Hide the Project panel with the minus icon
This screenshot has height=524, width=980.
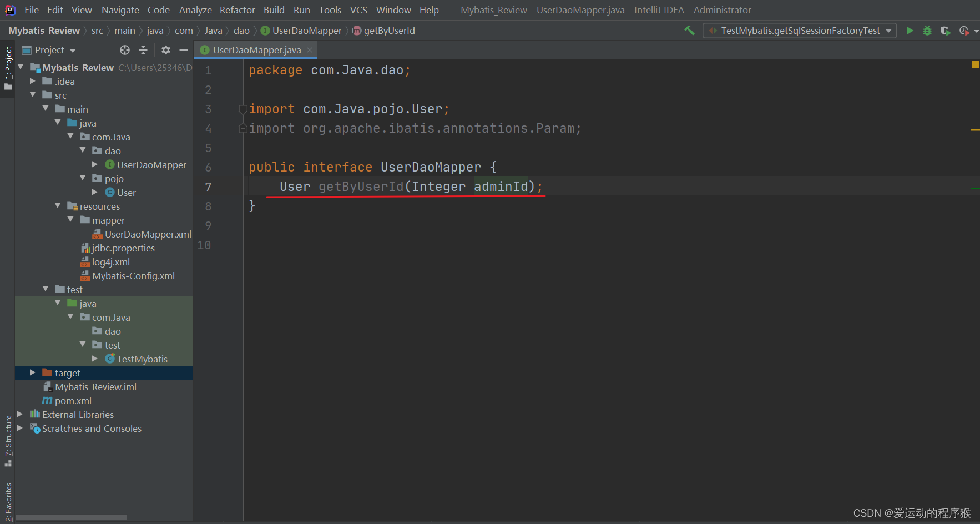click(184, 50)
